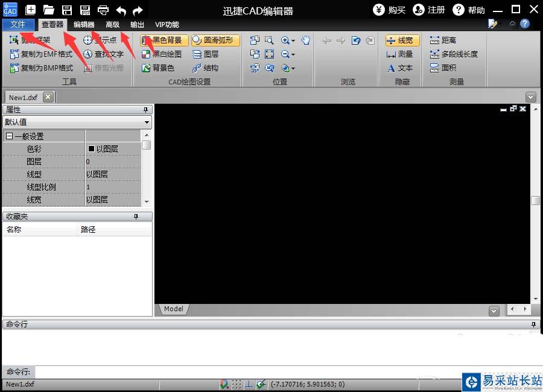543x392 pixels.
Task: Click the 多段线长度 tool
Action: pos(454,54)
